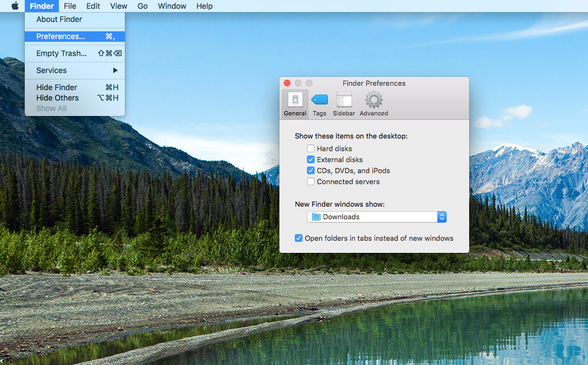Screen dimensions: 588x365
Task: Open the Apple menu
Action: tap(15, 6)
